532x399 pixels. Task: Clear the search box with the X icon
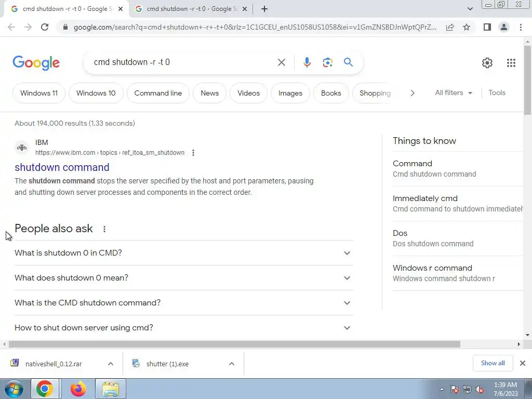(281, 62)
